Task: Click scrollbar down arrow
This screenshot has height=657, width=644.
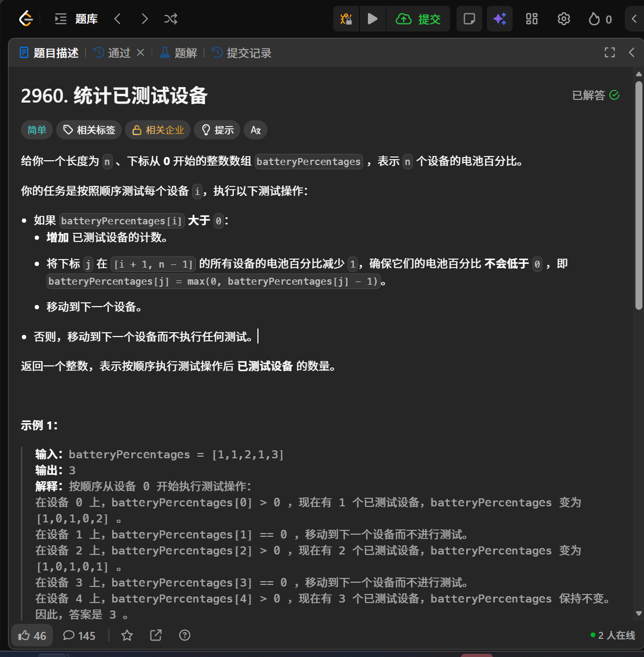Action: click(639, 614)
